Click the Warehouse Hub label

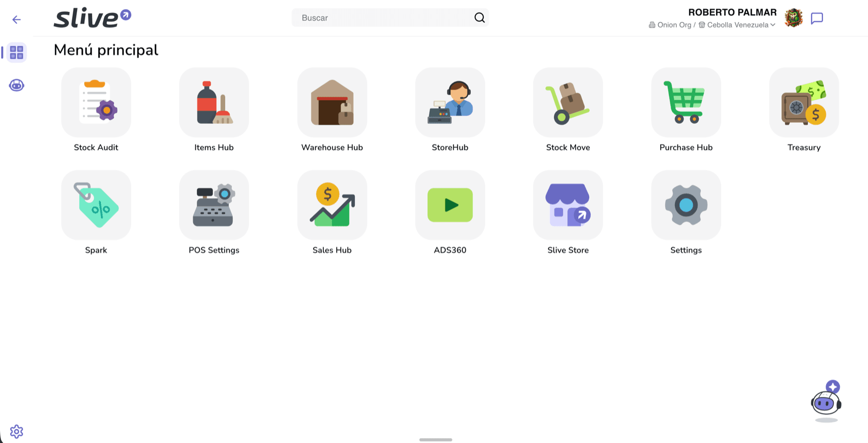(332, 148)
